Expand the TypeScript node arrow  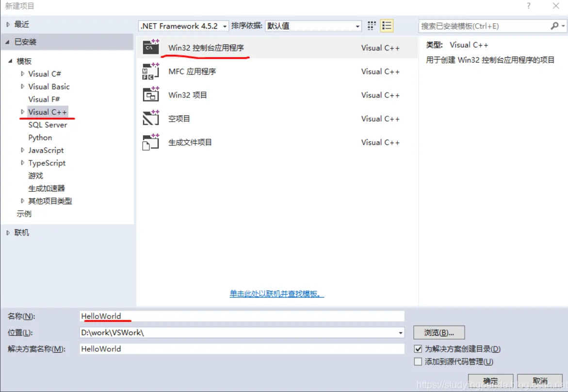coord(22,163)
